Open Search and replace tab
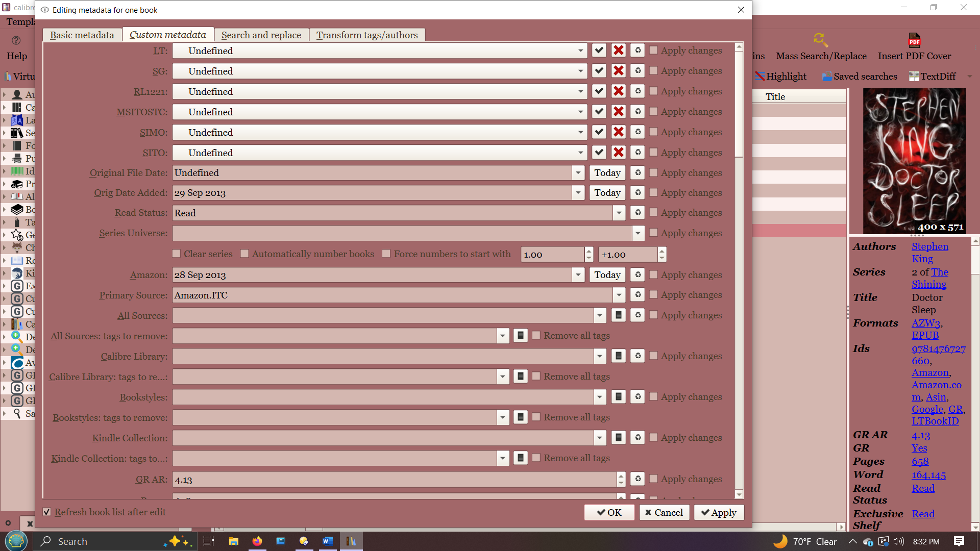 tap(261, 35)
